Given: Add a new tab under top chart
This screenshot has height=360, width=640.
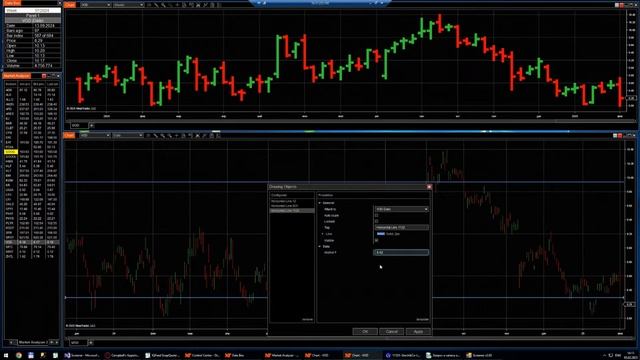Looking at the screenshot, I should point(91,125).
